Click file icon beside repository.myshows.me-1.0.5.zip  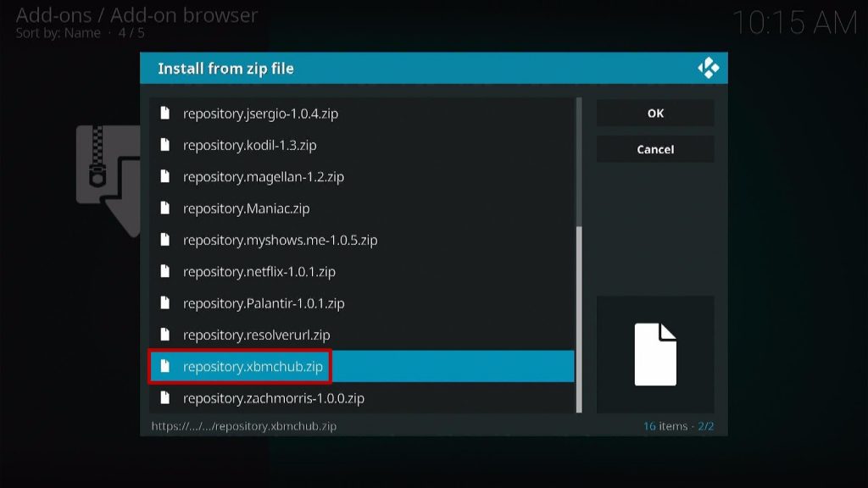click(165, 240)
